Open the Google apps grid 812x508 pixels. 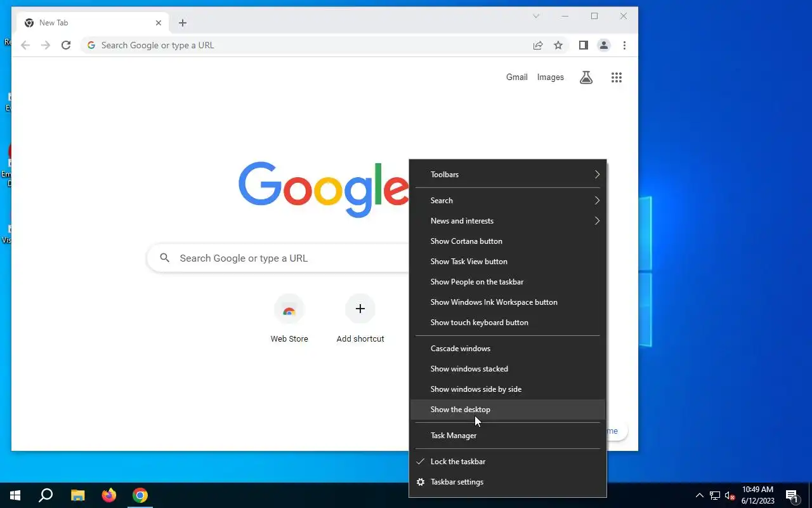tap(617, 77)
